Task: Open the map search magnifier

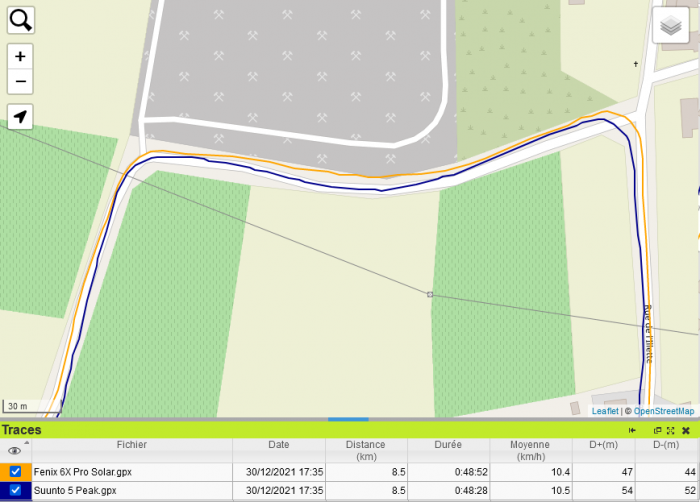Action: click(20, 20)
